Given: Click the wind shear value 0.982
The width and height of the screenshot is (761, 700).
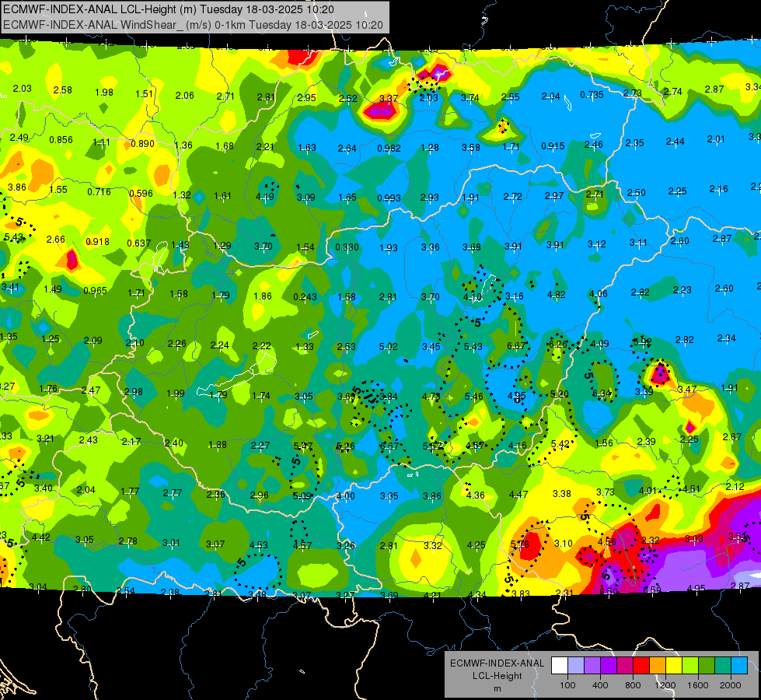Looking at the screenshot, I should point(389,148).
